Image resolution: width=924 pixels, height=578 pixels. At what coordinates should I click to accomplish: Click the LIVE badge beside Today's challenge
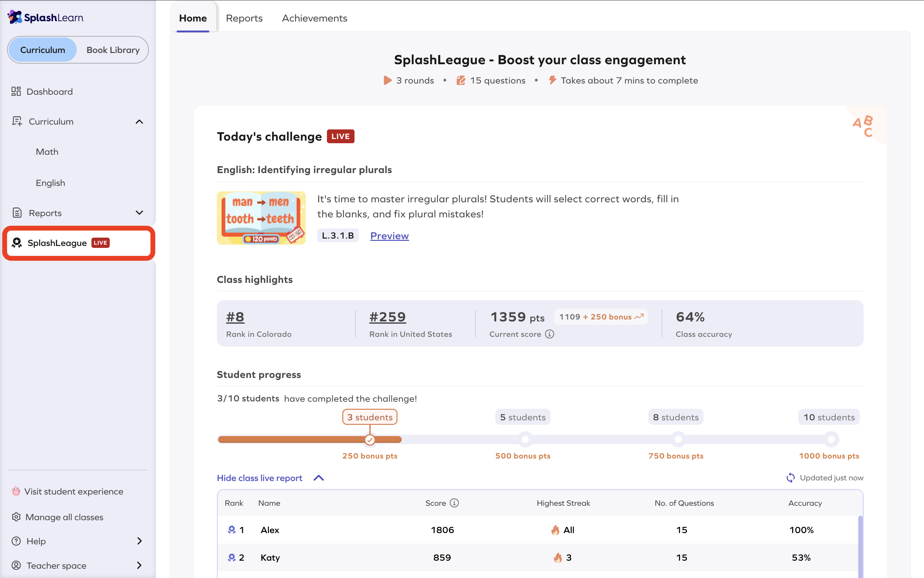[x=341, y=136]
